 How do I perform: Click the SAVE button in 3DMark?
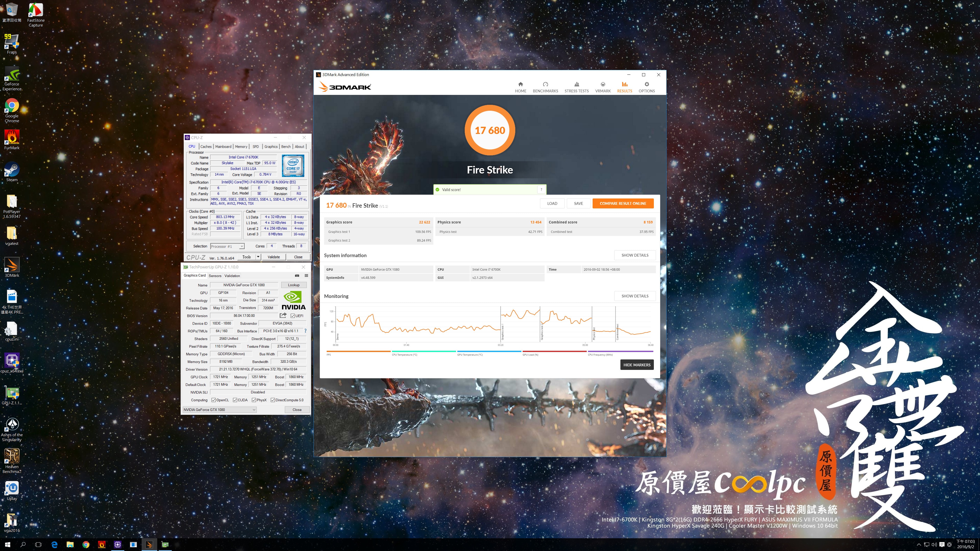click(578, 204)
